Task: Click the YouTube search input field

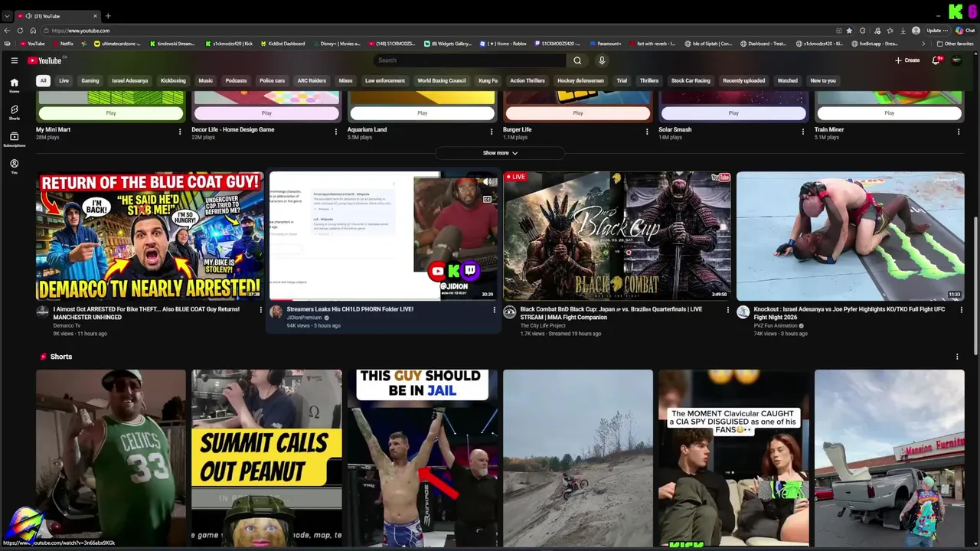Action: coord(469,60)
